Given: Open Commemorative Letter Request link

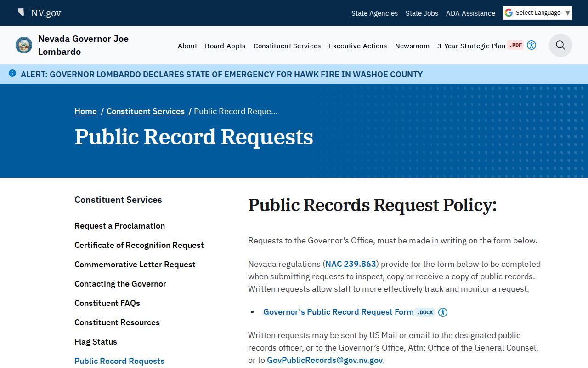Looking at the screenshot, I should click(135, 264).
